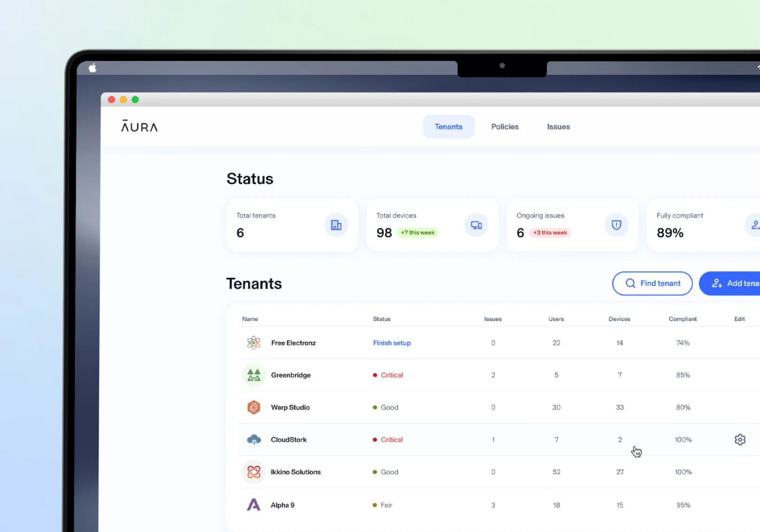Select the Free Electronz tenant name
The height and width of the screenshot is (532, 760).
click(x=293, y=343)
